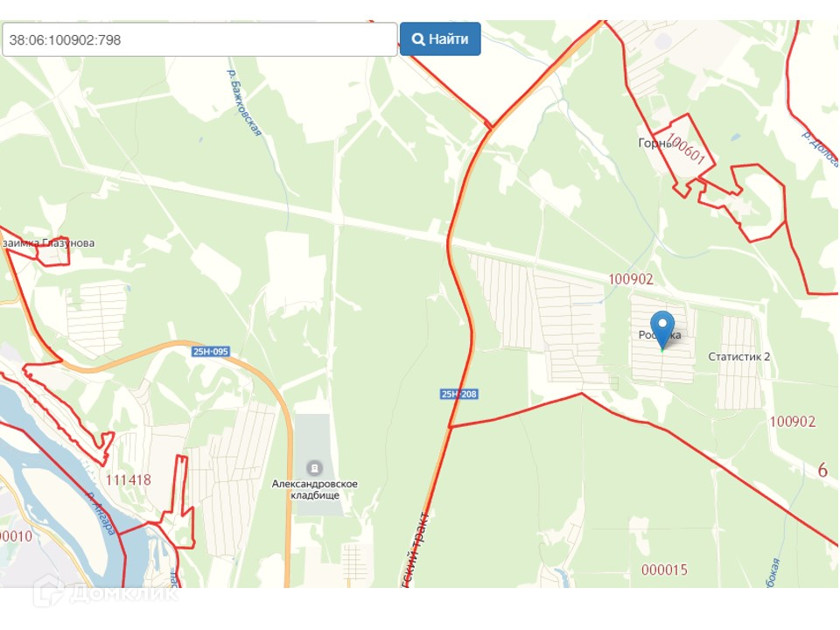
Task: Select the 000015 cadastral block label
Action: 664,570
